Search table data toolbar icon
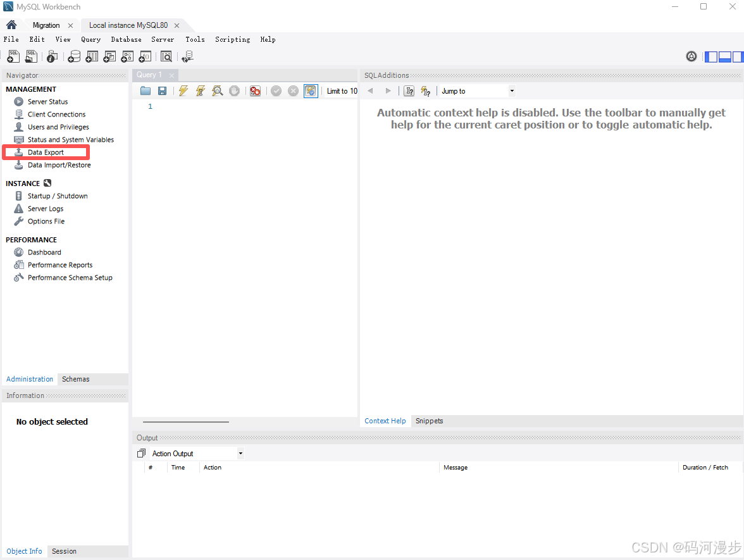 166,56
